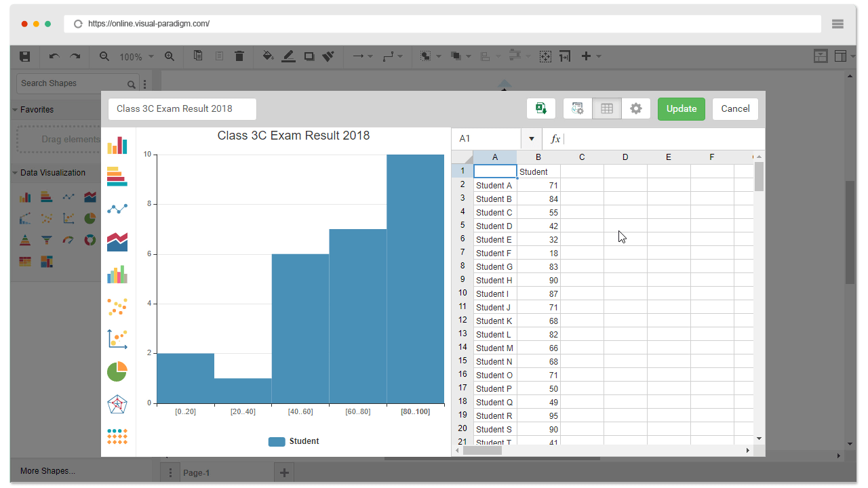Switch to the Page-1 tab
Image resolution: width=868 pixels, height=488 pixels.
197,472
